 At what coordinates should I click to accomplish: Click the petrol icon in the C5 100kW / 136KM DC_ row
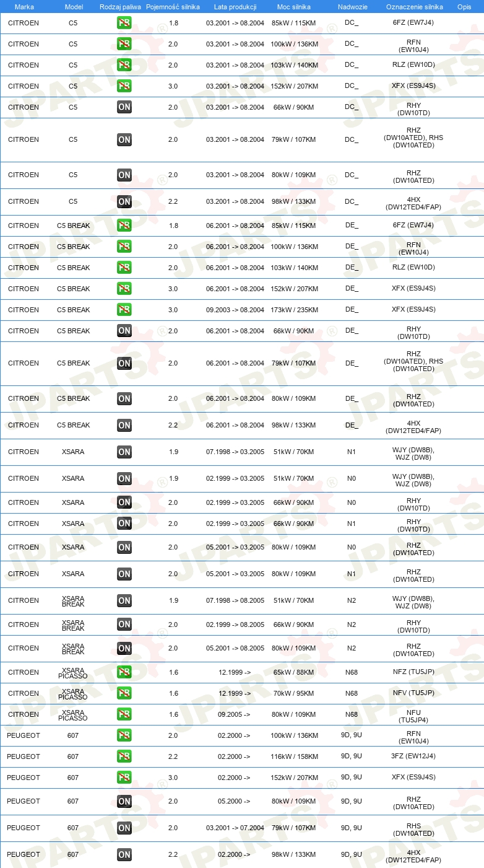click(x=124, y=45)
